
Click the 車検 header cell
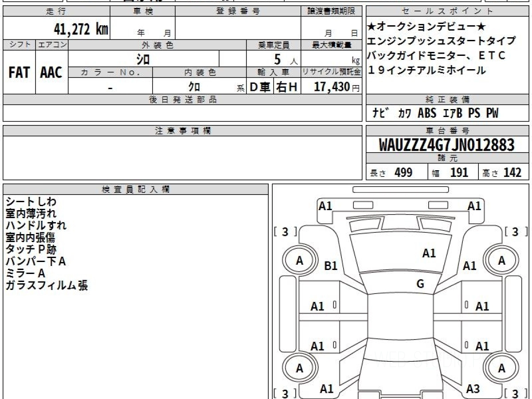pos(143,12)
